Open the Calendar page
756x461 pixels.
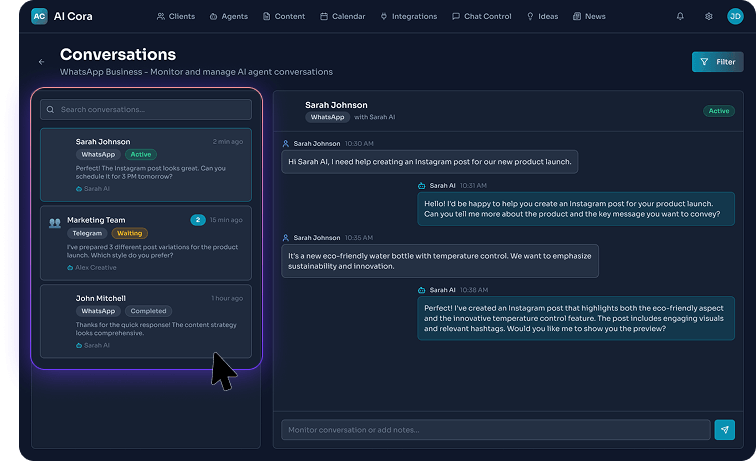343,16
